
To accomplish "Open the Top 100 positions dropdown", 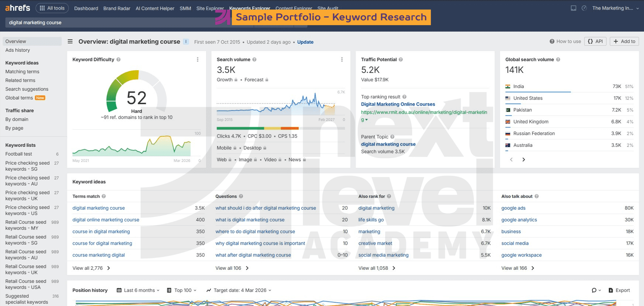I will (x=182, y=290).
